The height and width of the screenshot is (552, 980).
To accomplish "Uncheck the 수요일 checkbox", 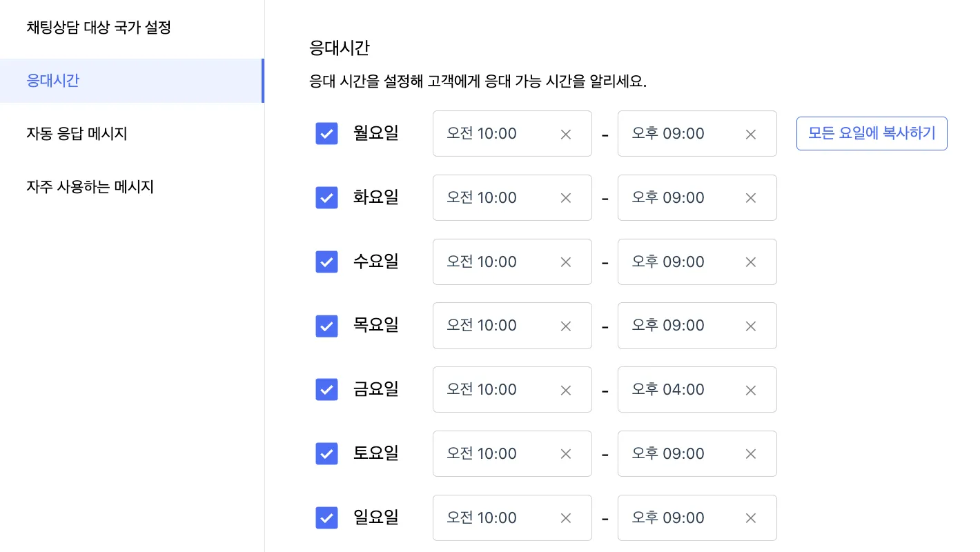I will point(326,262).
